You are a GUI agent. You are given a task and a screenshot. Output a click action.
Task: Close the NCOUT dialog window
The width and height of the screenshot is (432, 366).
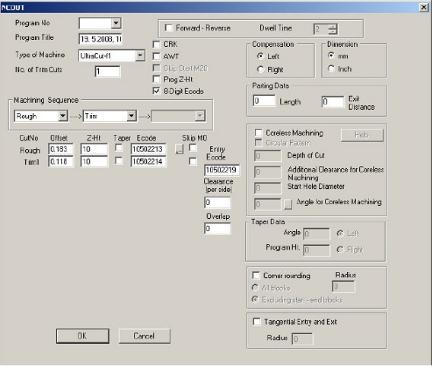(423, 7)
